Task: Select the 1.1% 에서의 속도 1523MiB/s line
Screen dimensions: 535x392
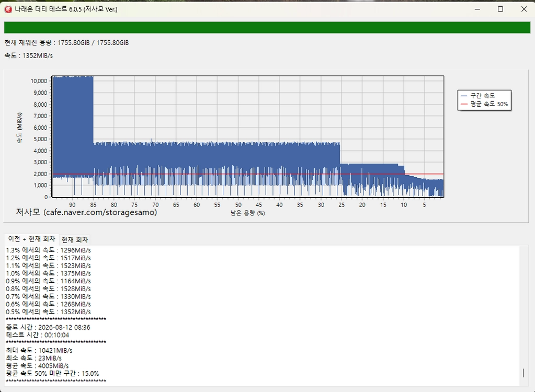Action: pos(49,266)
